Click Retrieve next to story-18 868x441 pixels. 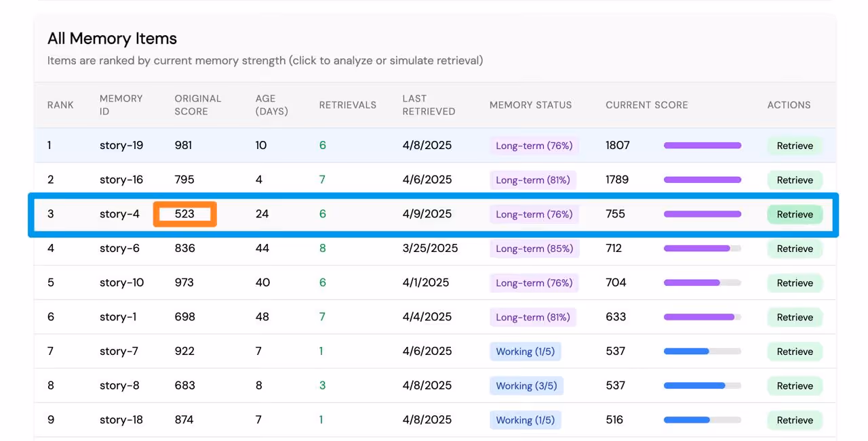[x=794, y=420]
